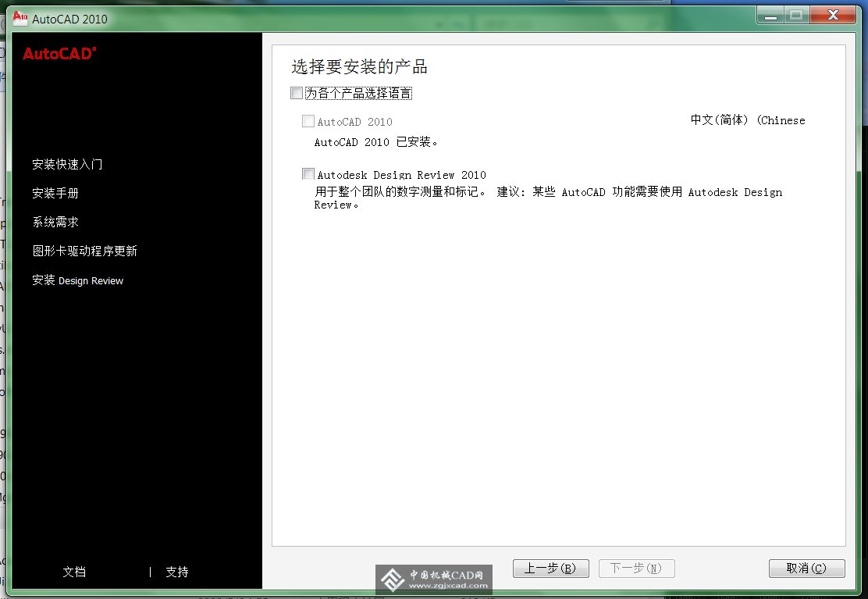Viewport: 868px width, 599px height.
Task: Open the 文档 section at bottom
Action: click(x=74, y=572)
